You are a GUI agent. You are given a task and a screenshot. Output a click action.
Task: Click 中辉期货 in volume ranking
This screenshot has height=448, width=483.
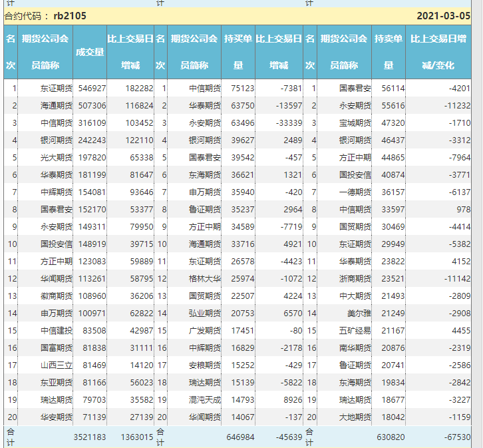(x=57, y=192)
